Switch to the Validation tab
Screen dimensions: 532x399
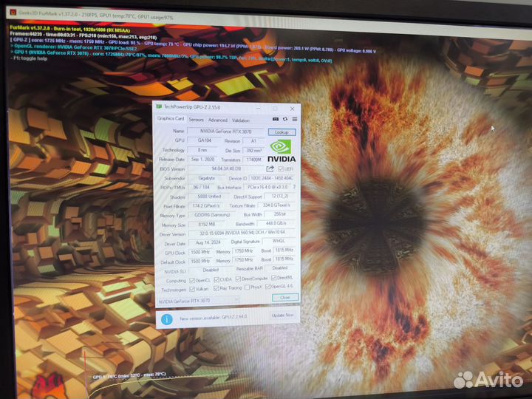[x=241, y=120]
